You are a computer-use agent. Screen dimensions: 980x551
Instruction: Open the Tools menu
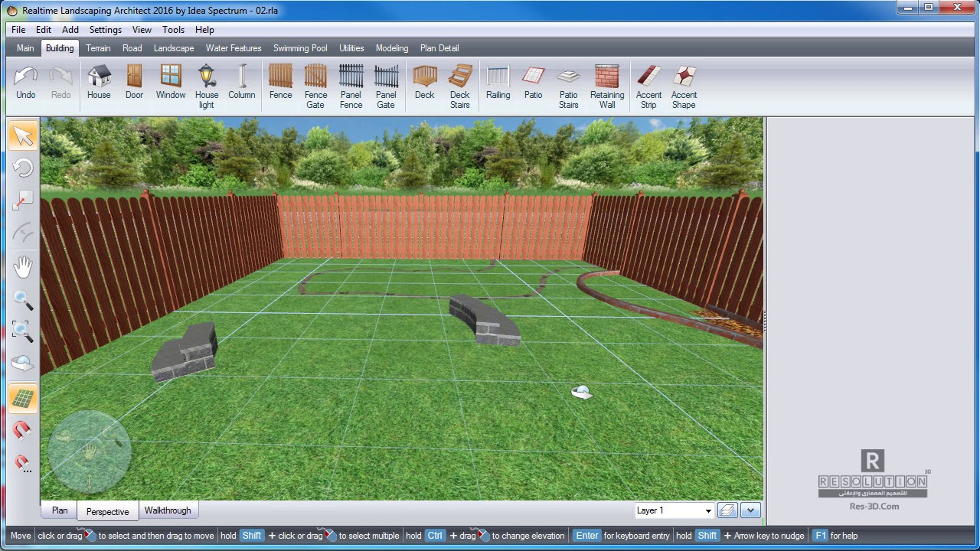pos(173,30)
